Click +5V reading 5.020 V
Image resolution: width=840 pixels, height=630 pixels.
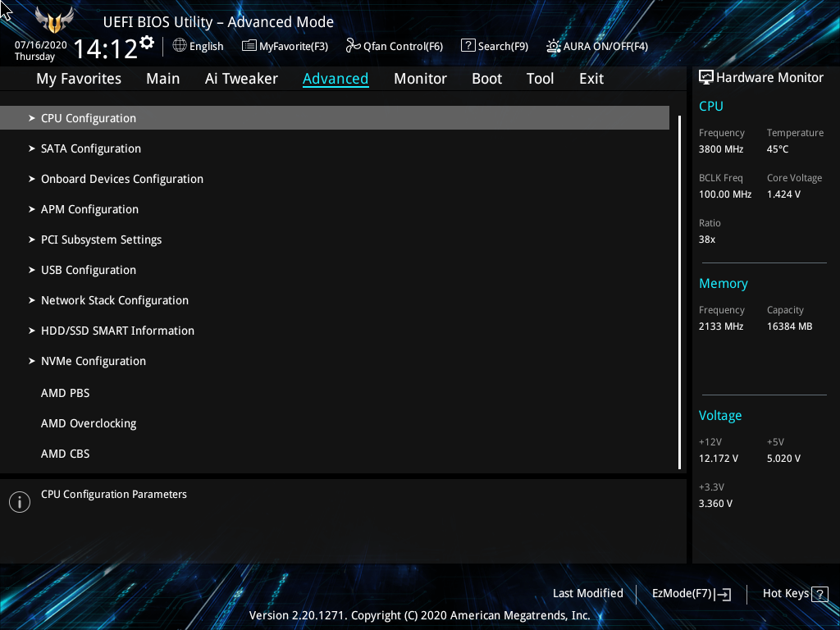tap(783, 459)
